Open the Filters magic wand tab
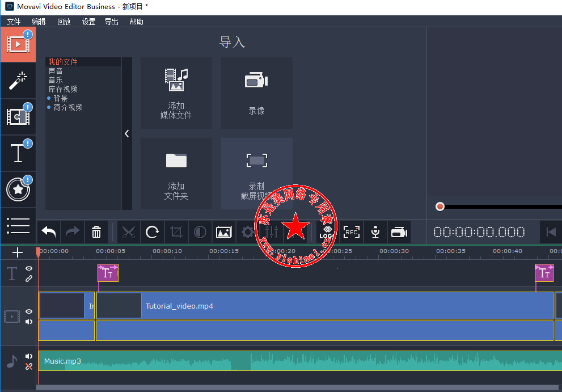 click(18, 81)
